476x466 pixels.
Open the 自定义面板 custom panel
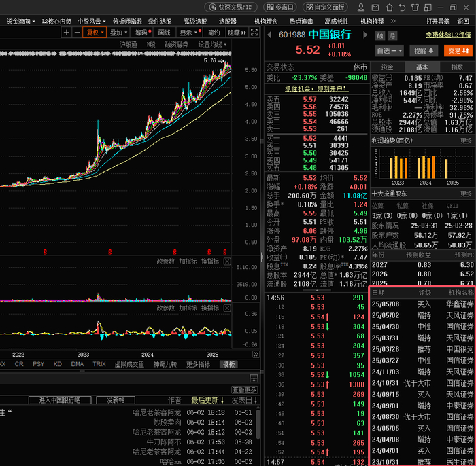[325, 7]
